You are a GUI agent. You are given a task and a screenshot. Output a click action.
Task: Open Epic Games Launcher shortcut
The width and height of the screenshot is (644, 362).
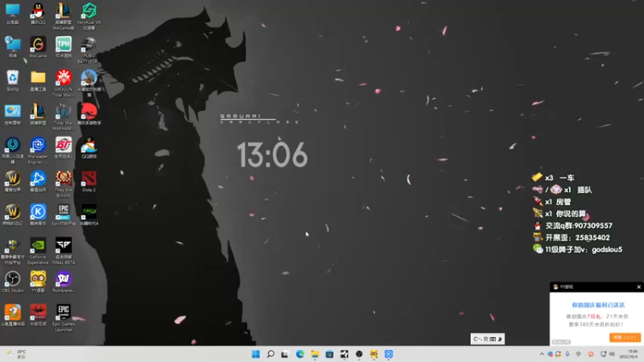(64, 316)
